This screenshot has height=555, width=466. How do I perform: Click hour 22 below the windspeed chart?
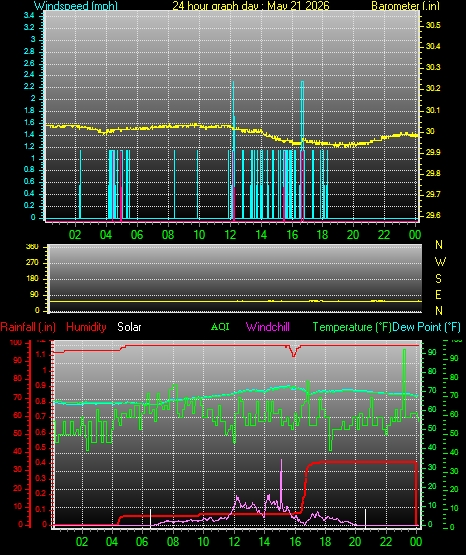384,235
